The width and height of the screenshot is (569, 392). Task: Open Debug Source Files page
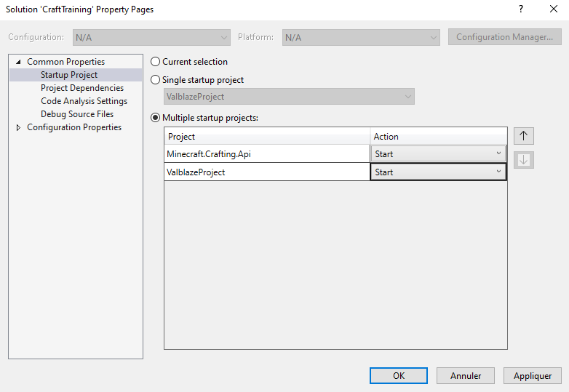point(77,114)
